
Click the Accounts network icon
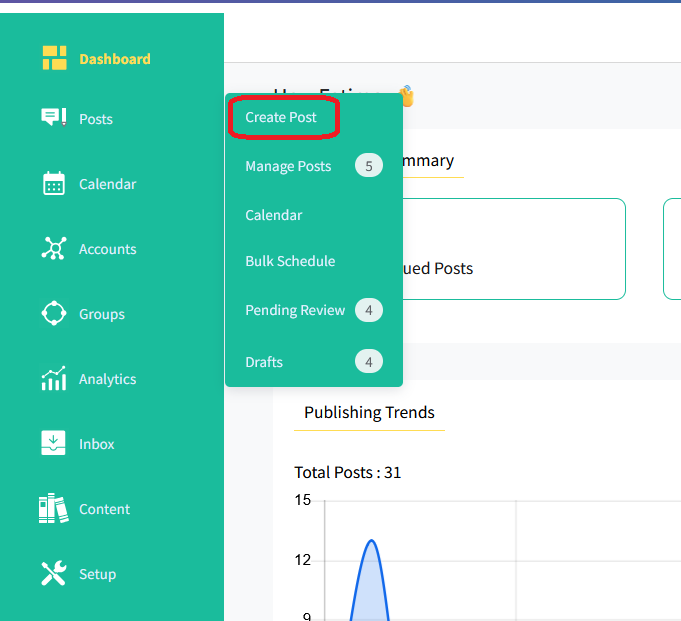point(54,249)
